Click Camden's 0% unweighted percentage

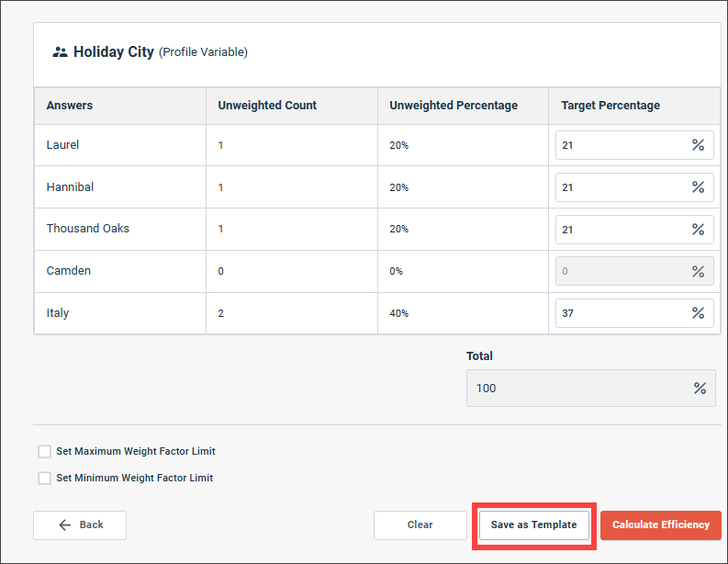(x=396, y=271)
